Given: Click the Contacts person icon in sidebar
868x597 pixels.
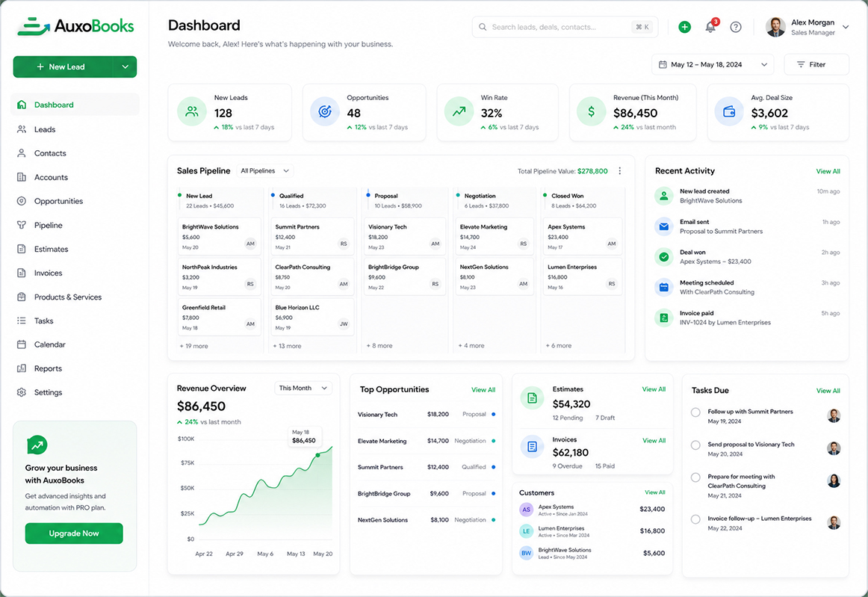Looking at the screenshot, I should pos(22,153).
